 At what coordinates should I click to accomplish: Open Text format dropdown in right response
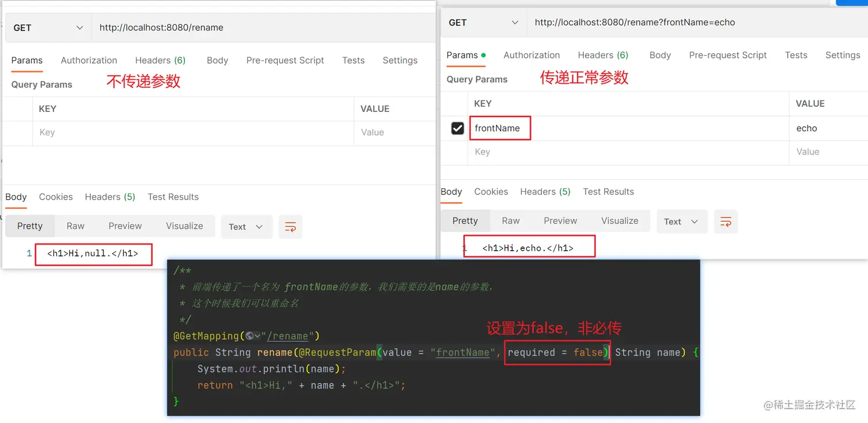pyautogui.click(x=681, y=222)
